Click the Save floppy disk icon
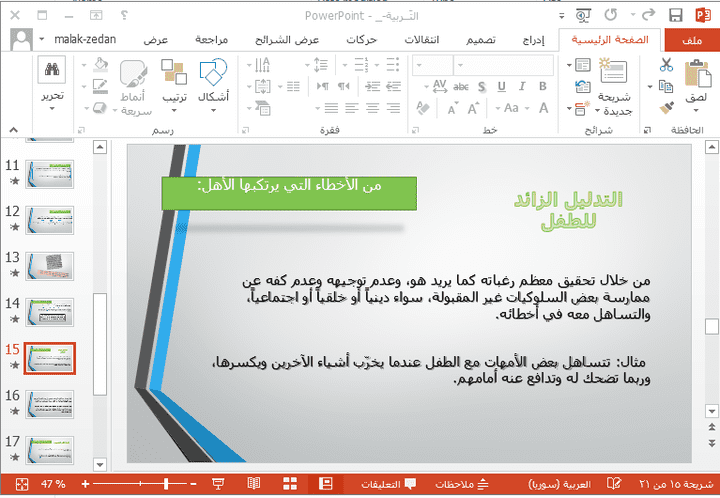The width and height of the screenshot is (720, 498). 675,16
